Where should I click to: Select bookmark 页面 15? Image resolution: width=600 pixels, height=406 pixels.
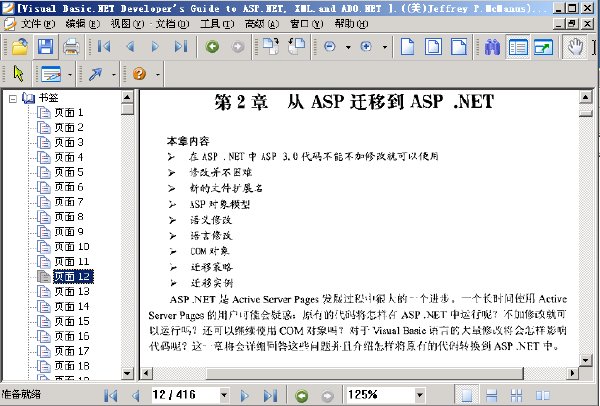pyautogui.click(x=72, y=321)
